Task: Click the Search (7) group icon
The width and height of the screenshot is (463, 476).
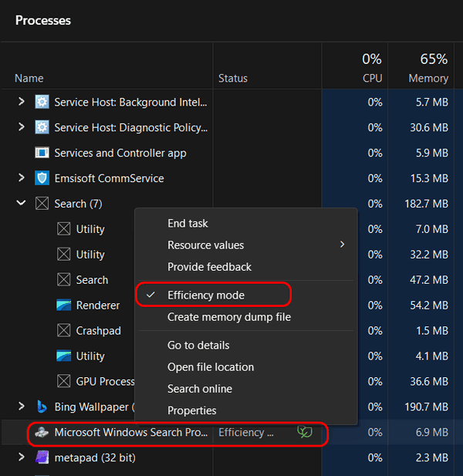Action: pos(42,204)
